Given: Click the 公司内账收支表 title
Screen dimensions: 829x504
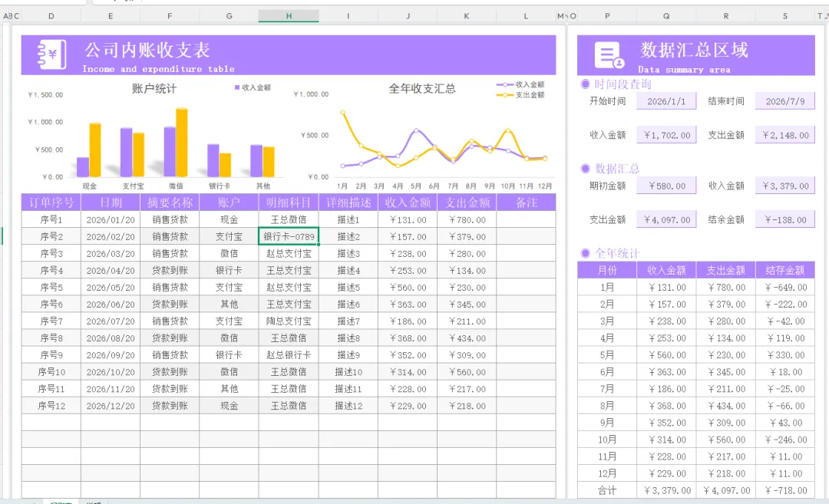Looking at the screenshot, I should tap(147, 50).
